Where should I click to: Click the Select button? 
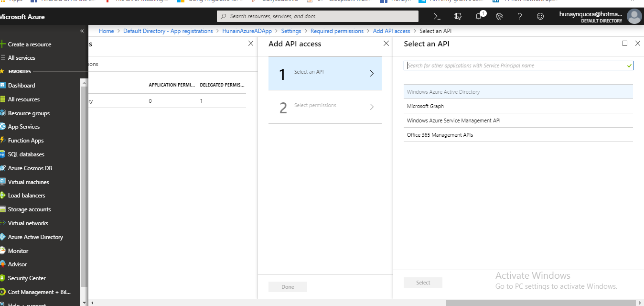[423, 283]
